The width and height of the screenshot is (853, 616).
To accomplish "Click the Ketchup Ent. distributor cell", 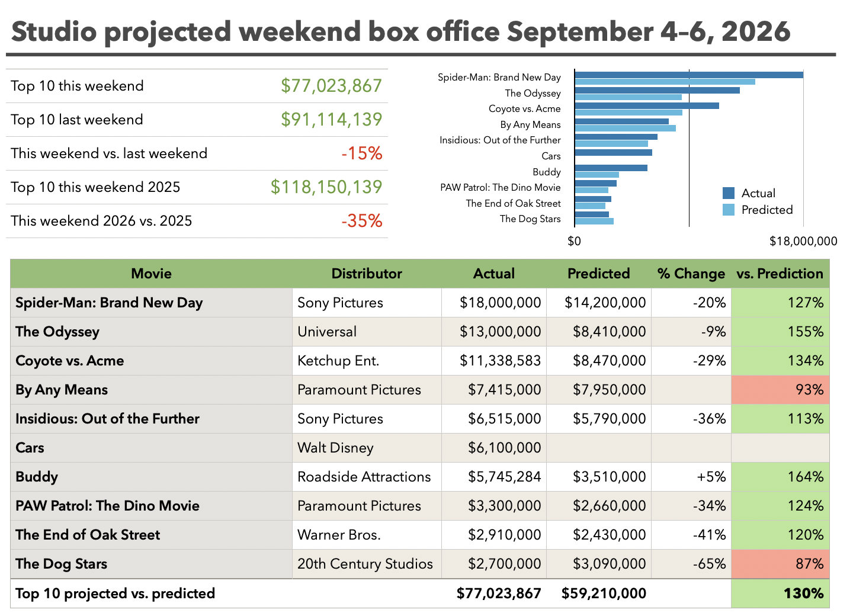I will (x=367, y=361).
